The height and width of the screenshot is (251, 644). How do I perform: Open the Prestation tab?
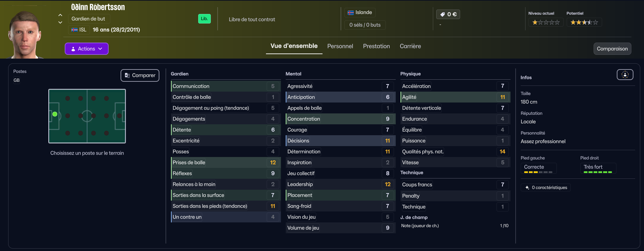[x=376, y=46]
